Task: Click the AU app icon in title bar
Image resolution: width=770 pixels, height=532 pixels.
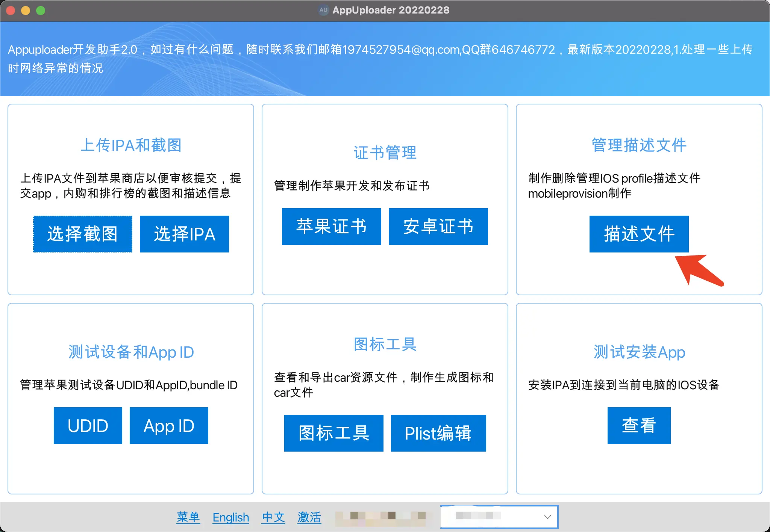Action: [x=323, y=10]
